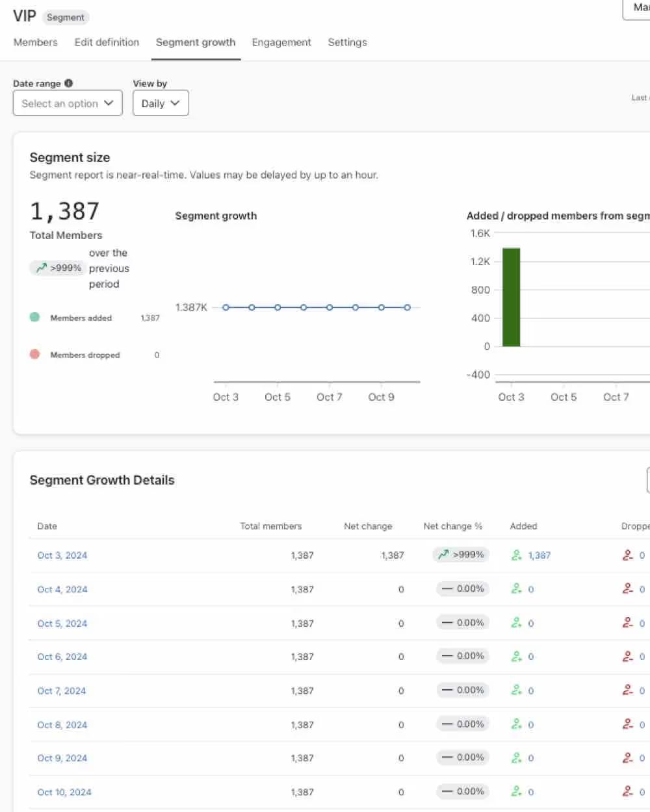Click the upward trend arrow in the >999% badge
The width and height of the screenshot is (650, 812).
pos(40,267)
